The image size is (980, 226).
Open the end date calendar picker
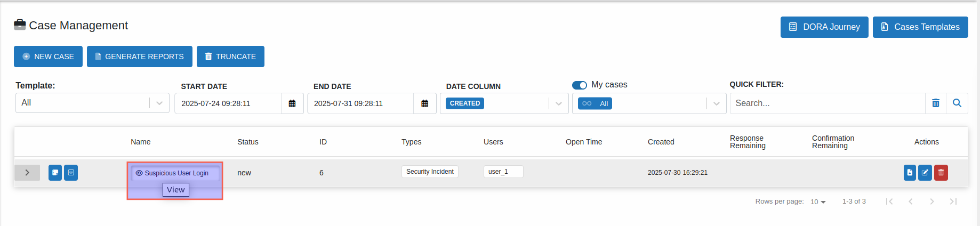[425, 103]
